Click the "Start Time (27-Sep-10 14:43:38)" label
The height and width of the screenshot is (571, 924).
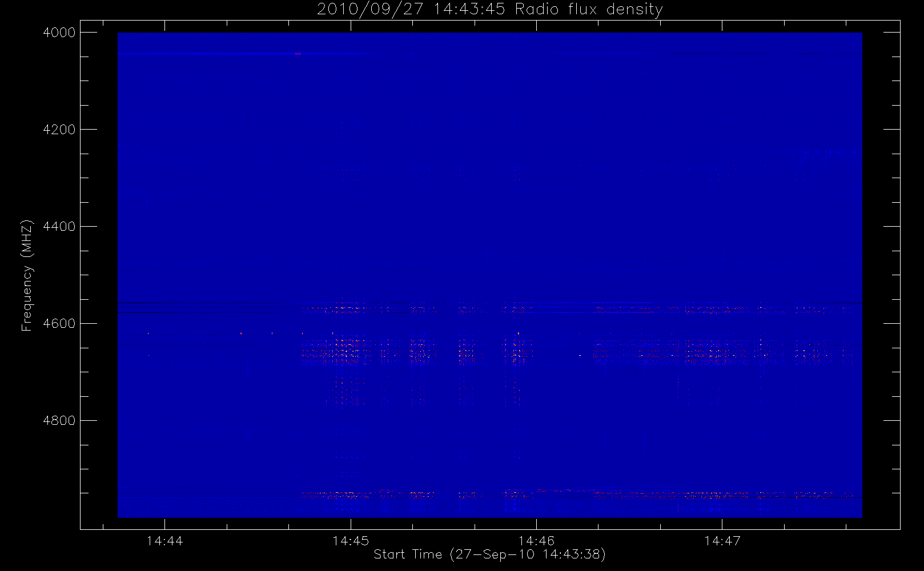(x=489, y=554)
